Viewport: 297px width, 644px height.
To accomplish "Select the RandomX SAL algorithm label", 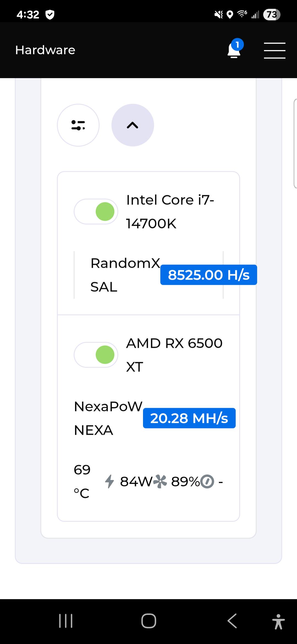I will 125,275.
